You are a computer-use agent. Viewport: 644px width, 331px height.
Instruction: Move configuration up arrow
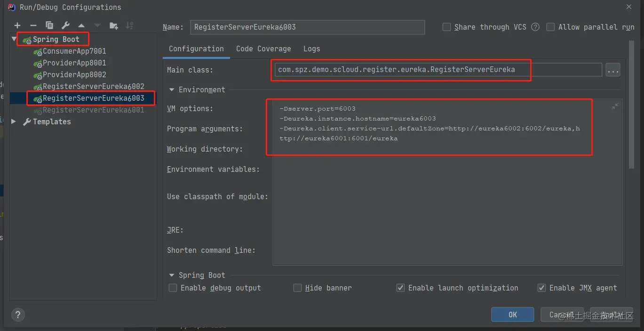(x=81, y=25)
